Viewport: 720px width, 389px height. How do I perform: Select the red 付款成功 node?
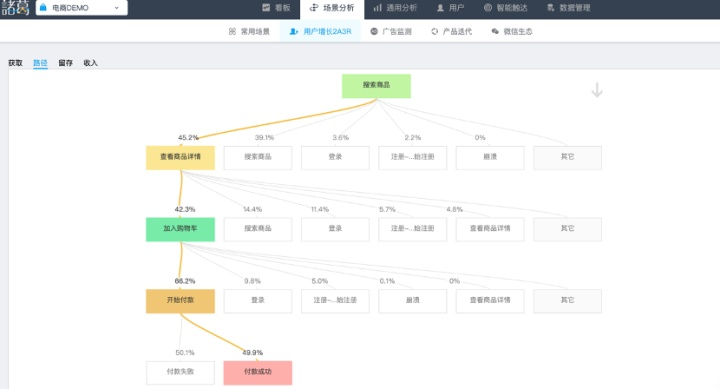(x=258, y=373)
